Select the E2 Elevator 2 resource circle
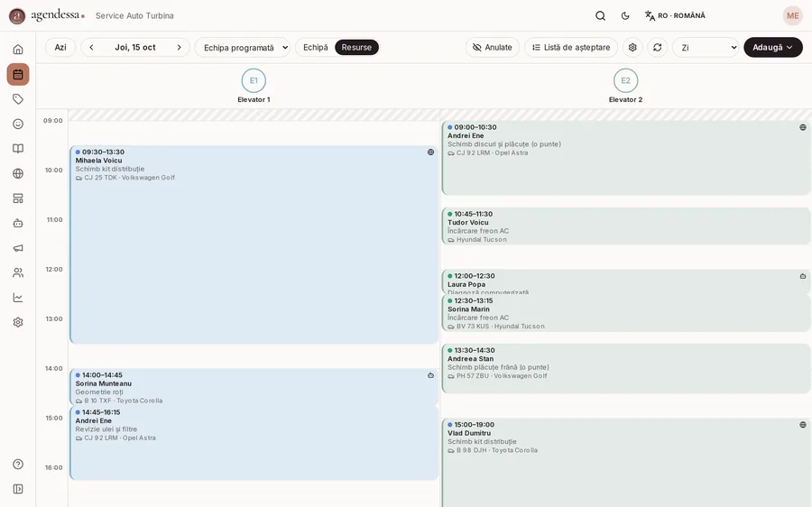This screenshot has height=507, width=812. pyautogui.click(x=625, y=81)
